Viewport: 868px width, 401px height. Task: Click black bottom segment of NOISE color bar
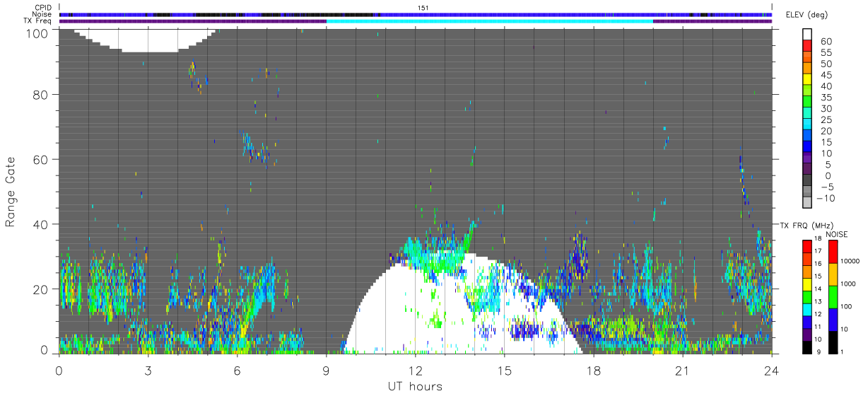832,342
